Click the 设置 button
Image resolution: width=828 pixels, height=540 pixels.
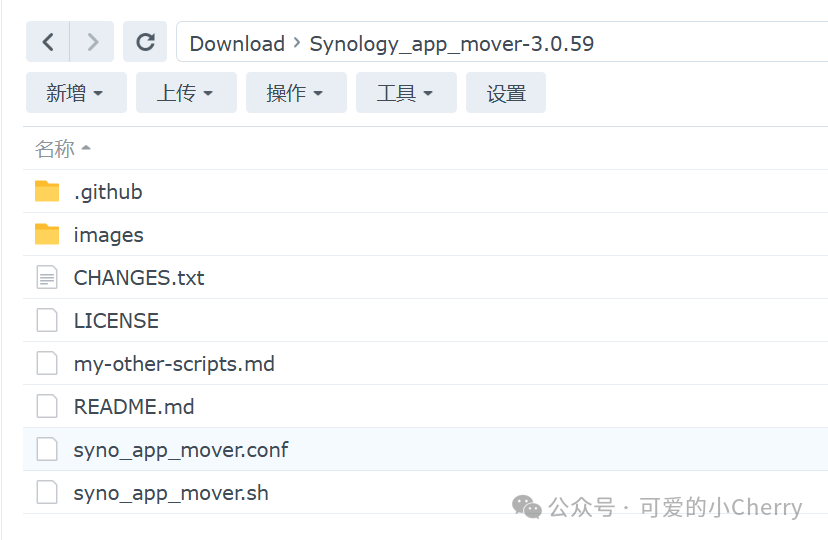(x=506, y=93)
